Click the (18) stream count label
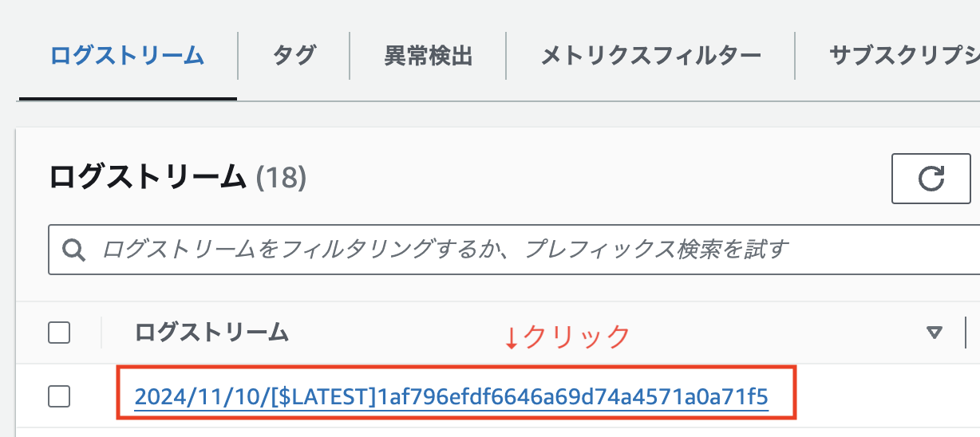The height and width of the screenshot is (437, 980). (x=281, y=178)
